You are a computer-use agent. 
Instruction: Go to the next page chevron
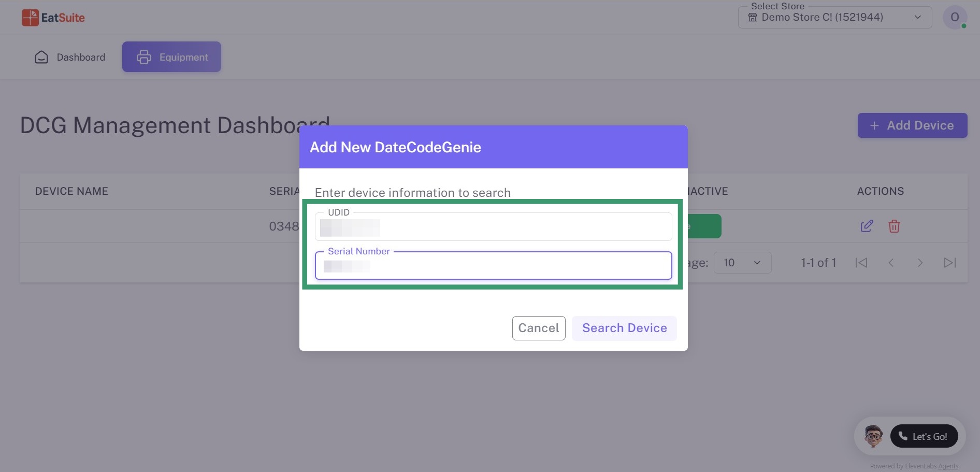click(x=920, y=263)
